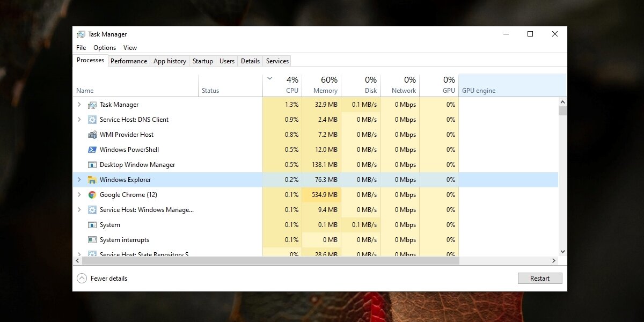644x322 pixels.
Task: Open the Options menu
Action: point(104,47)
